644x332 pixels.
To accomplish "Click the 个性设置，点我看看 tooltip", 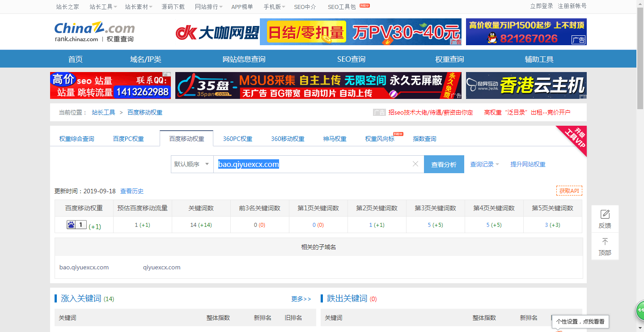I will click(580, 321).
